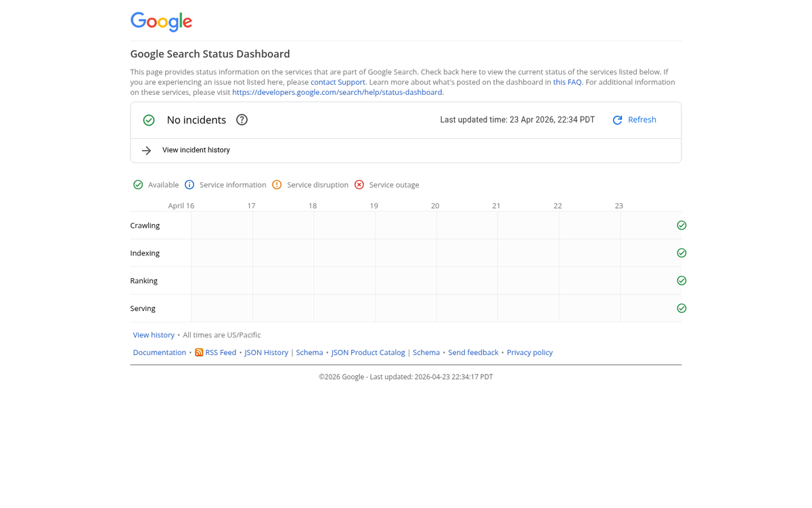
Task: Click the Ranking row status checkmark
Action: pos(681,280)
